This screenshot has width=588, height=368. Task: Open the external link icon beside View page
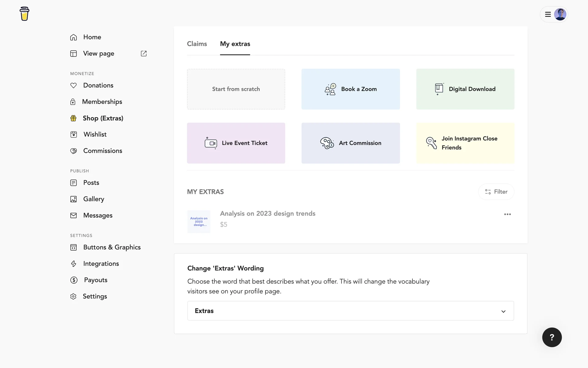coord(144,54)
